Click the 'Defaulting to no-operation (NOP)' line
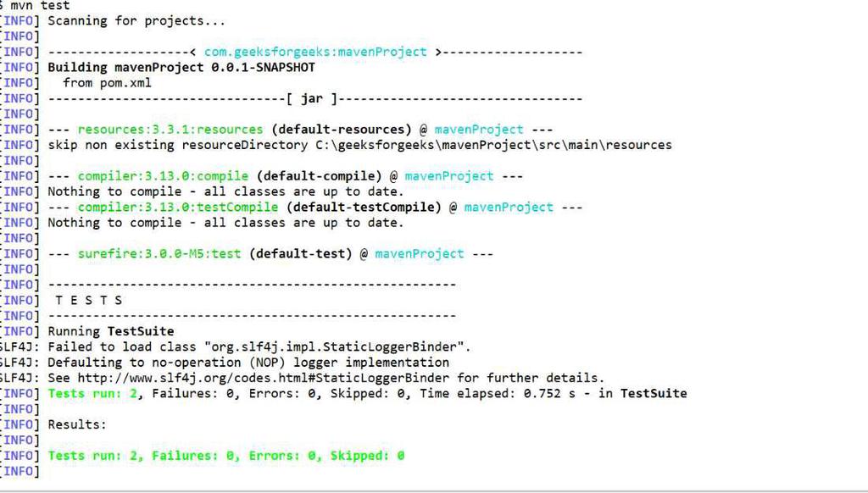The width and height of the screenshot is (868, 493). pos(248,363)
